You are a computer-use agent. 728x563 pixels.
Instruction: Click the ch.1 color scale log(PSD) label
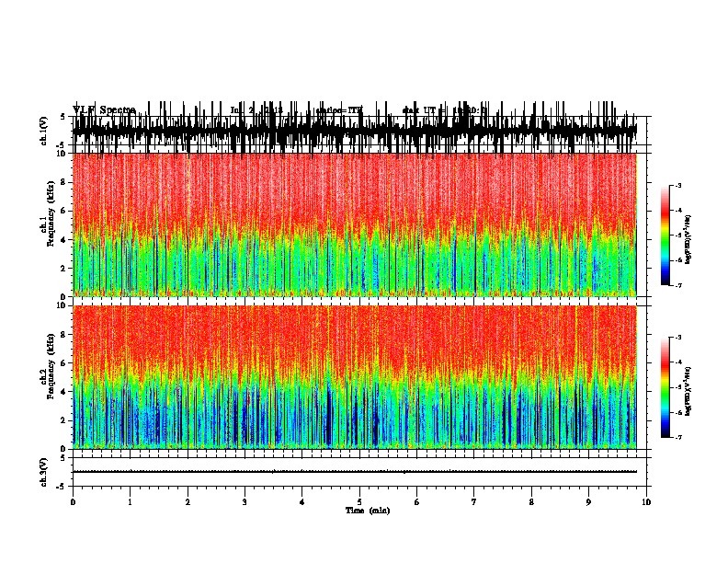[688, 239]
